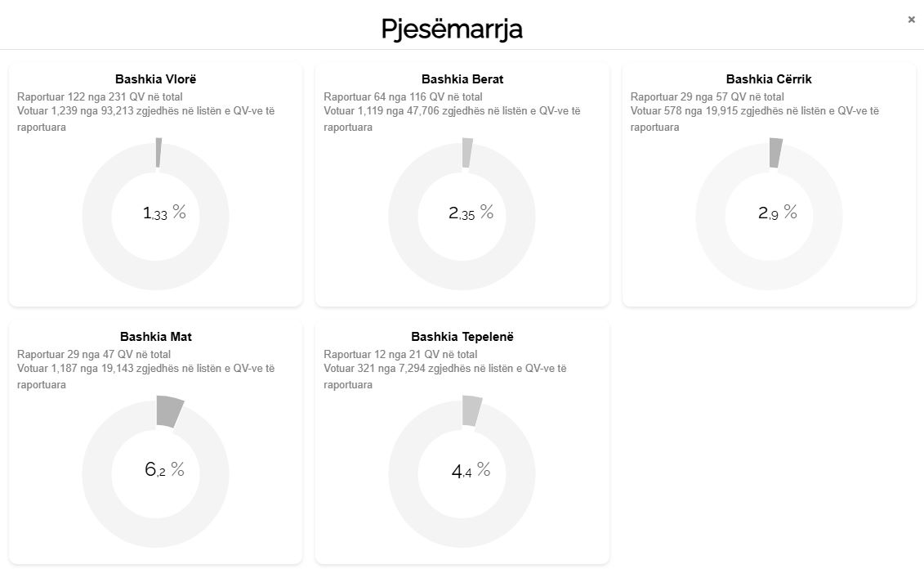The image size is (924, 578).
Task: Click the Bashkia Berat card title
Action: click(x=462, y=79)
